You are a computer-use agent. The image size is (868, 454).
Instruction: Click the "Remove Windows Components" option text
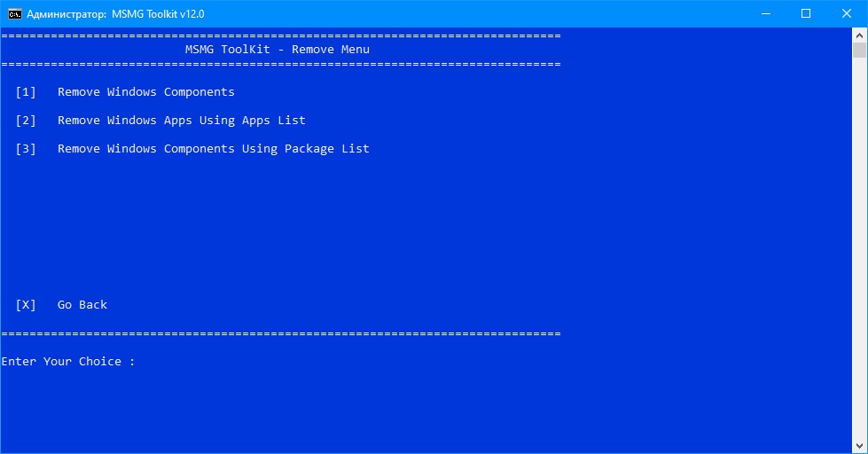(146, 92)
